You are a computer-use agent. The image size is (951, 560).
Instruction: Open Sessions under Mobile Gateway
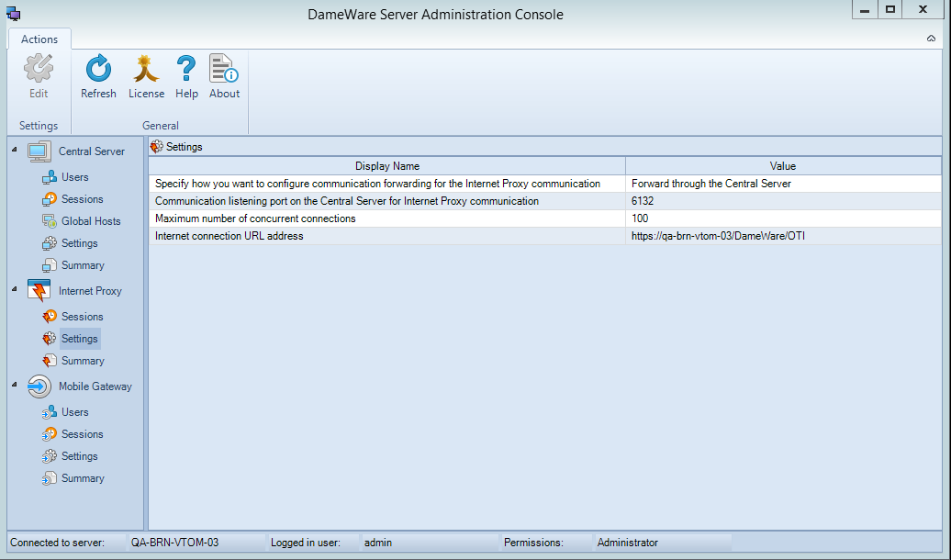(83, 434)
